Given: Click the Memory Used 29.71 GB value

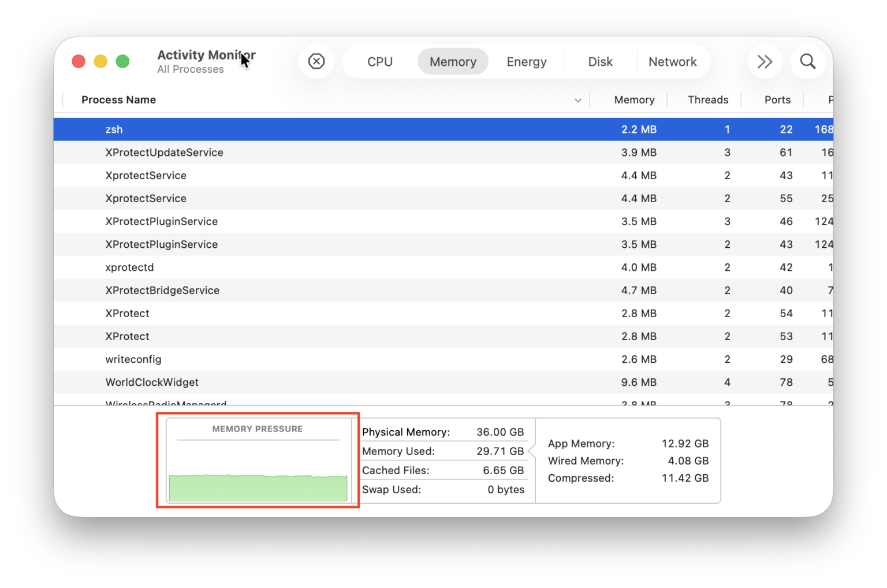Looking at the screenshot, I should [500, 451].
